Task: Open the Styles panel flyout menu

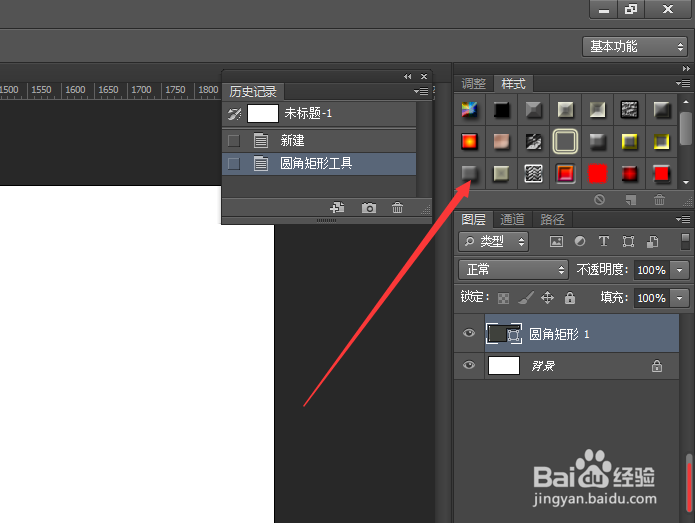Action: [x=683, y=83]
